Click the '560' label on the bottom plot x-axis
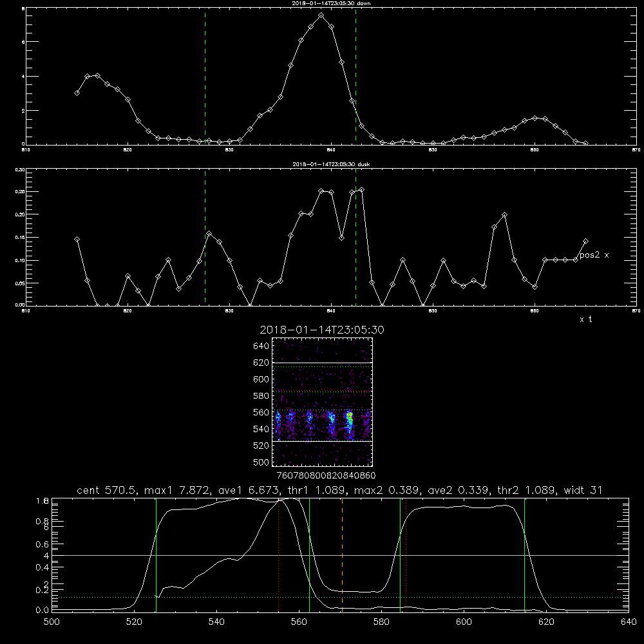The height and width of the screenshot is (644, 644). [x=299, y=622]
